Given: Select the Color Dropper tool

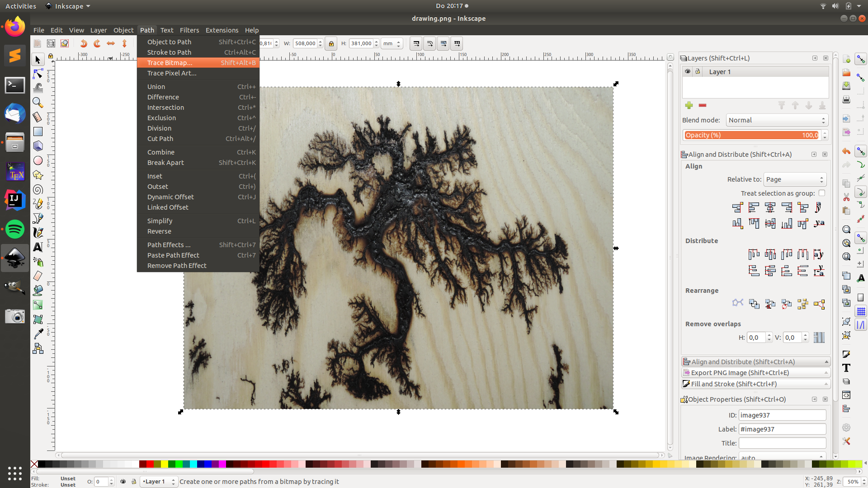Looking at the screenshot, I should 38,334.
